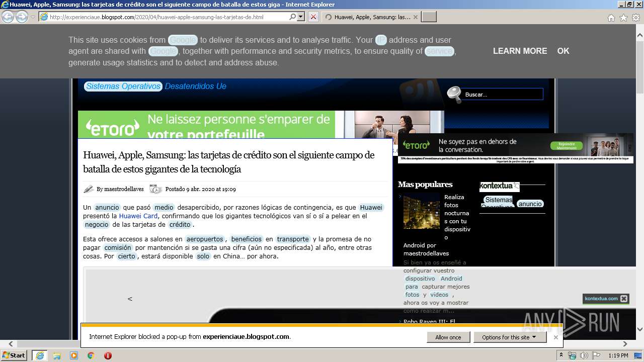
Task: Click the highlighted IP keyword in cookie notice
Action: point(381,40)
